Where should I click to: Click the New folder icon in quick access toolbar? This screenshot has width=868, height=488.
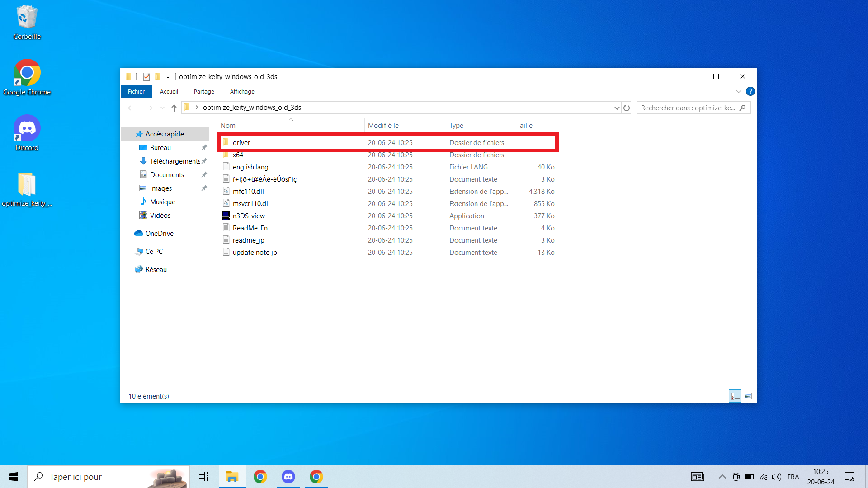pos(158,77)
